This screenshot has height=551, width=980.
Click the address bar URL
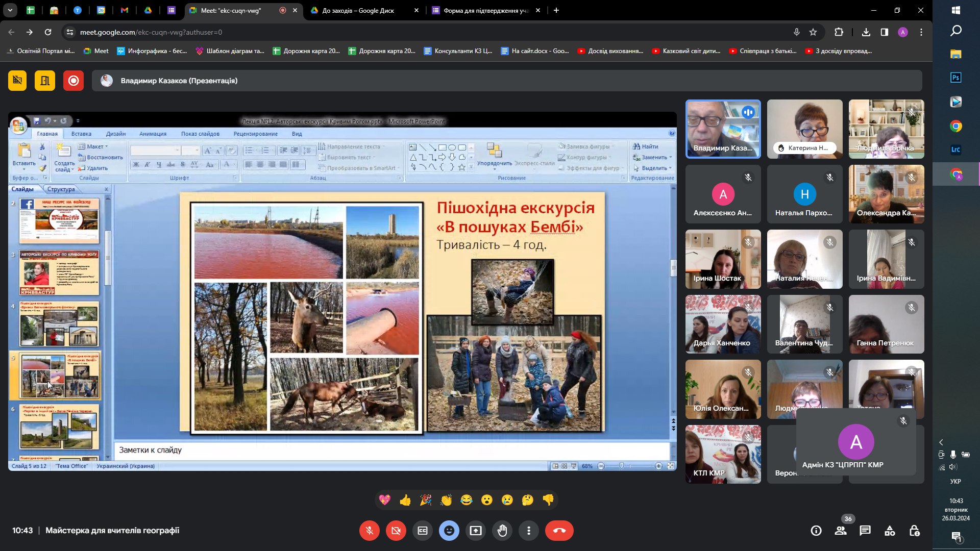151,32
